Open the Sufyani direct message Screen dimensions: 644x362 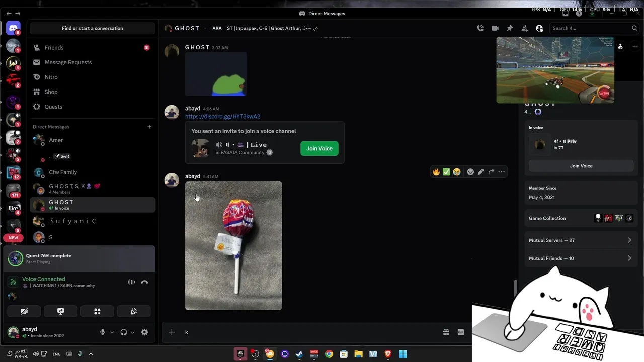93,221
